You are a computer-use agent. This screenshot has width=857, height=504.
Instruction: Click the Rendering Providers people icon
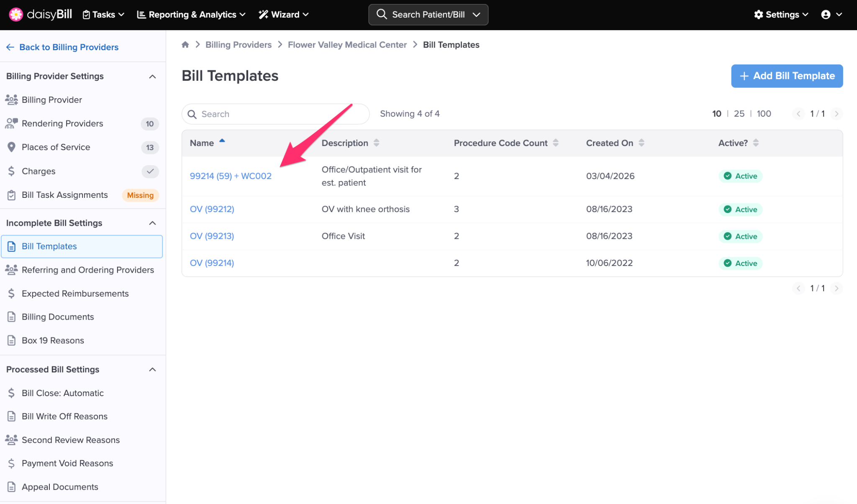coord(11,123)
